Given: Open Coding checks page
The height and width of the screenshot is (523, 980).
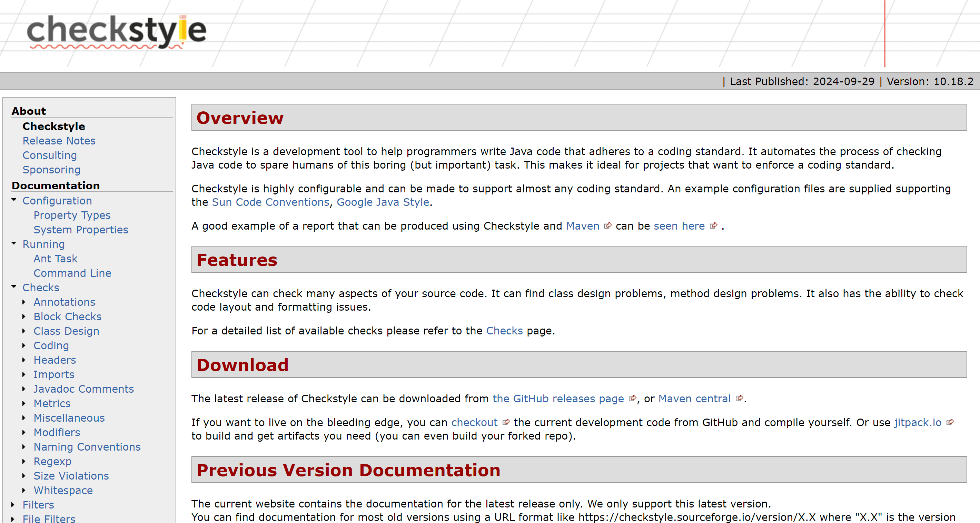Looking at the screenshot, I should point(51,345).
